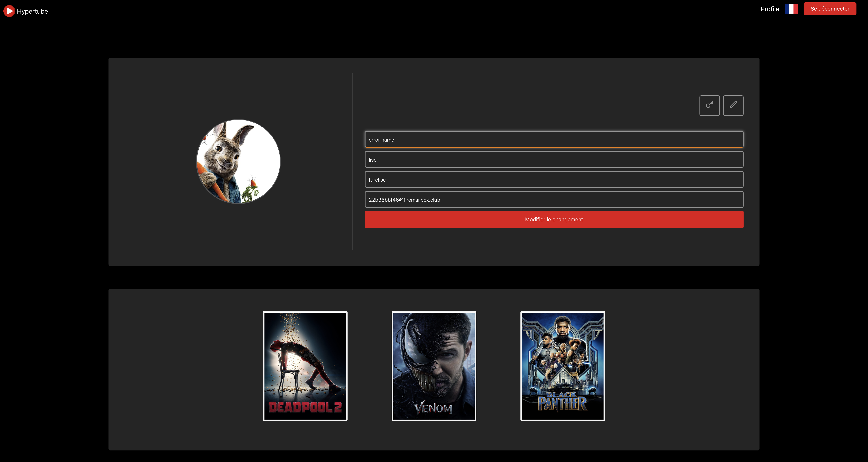This screenshot has width=868, height=462.
Task: Click the 'lise' name field
Action: (554, 160)
